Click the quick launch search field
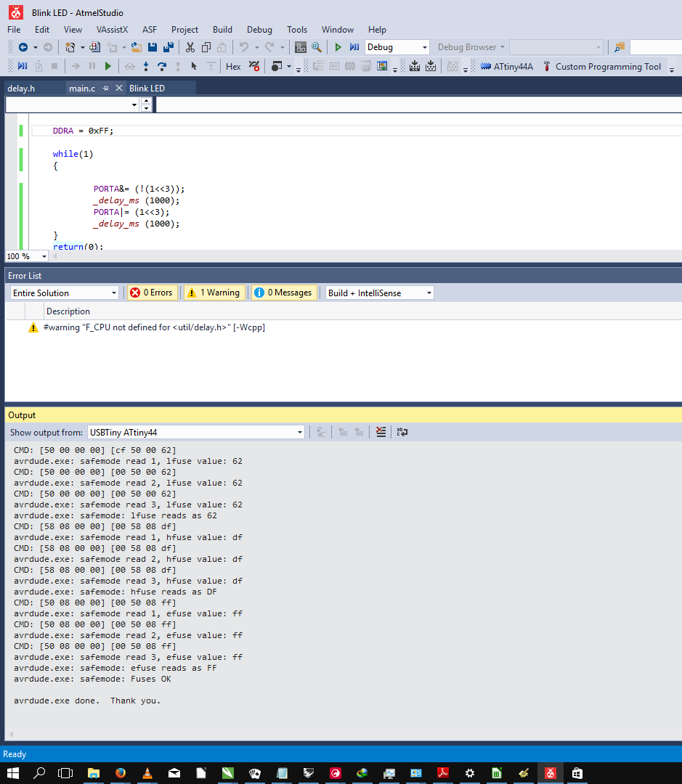This screenshot has width=682, height=784. coord(655,47)
